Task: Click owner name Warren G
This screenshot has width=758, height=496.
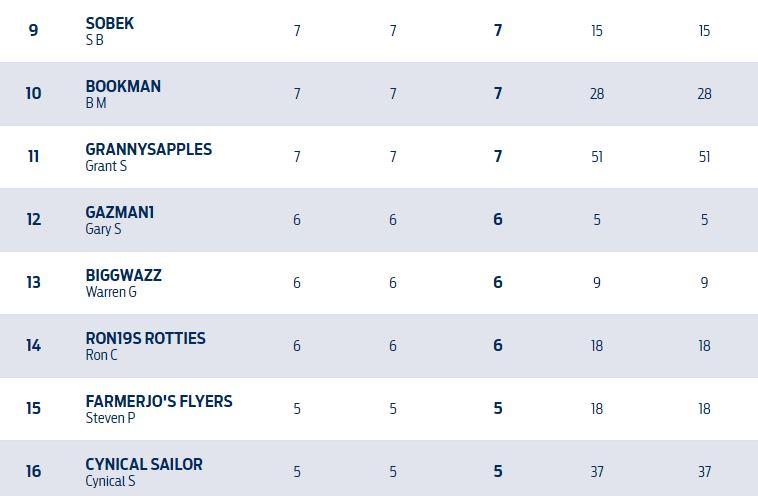Action: [x=111, y=292]
